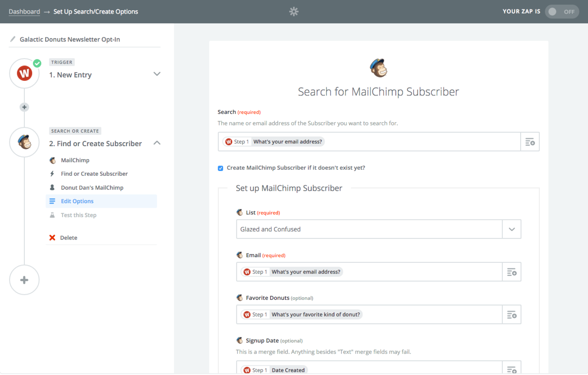Uncheck Create MailChimp Subscriber if missing
588x375 pixels.
(x=220, y=168)
